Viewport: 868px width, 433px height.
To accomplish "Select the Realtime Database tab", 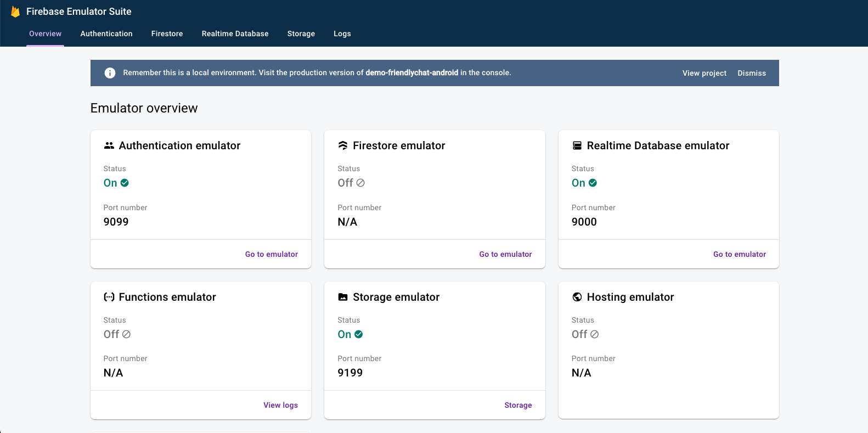I will (235, 33).
